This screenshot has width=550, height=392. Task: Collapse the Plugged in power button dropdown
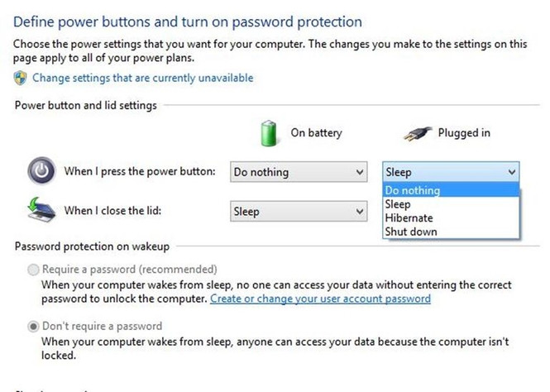tap(451, 172)
